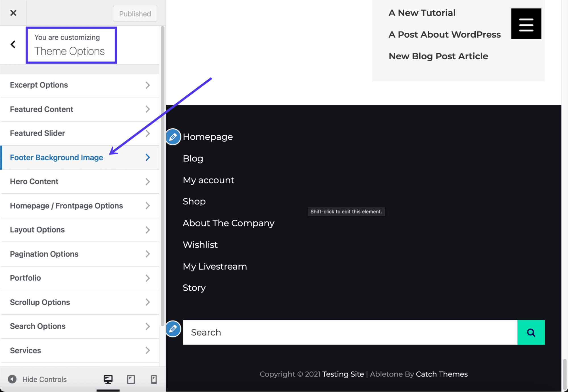Click the Published button at top
This screenshot has width=568, height=392.
click(135, 13)
